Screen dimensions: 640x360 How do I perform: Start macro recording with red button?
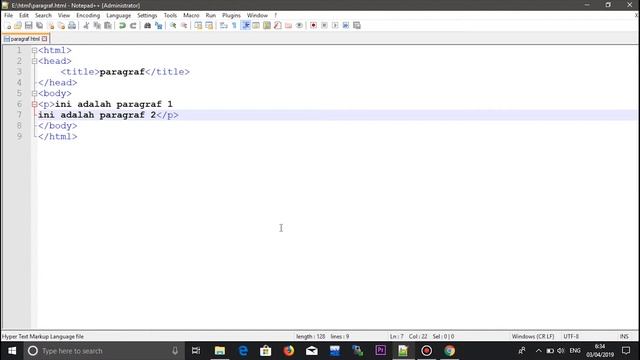pos(313,25)
